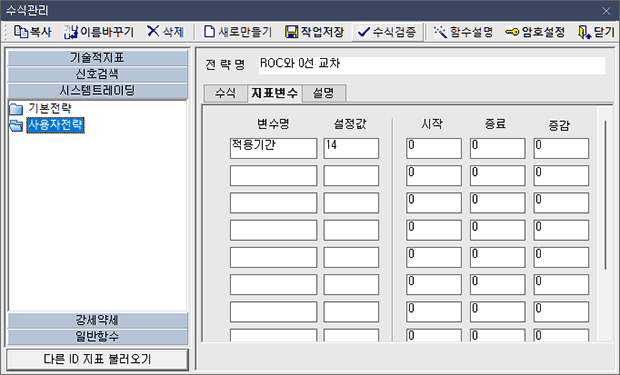Switch to the 설명 tab
Viewport: 620px width, 375px height.
coord(324,94)
